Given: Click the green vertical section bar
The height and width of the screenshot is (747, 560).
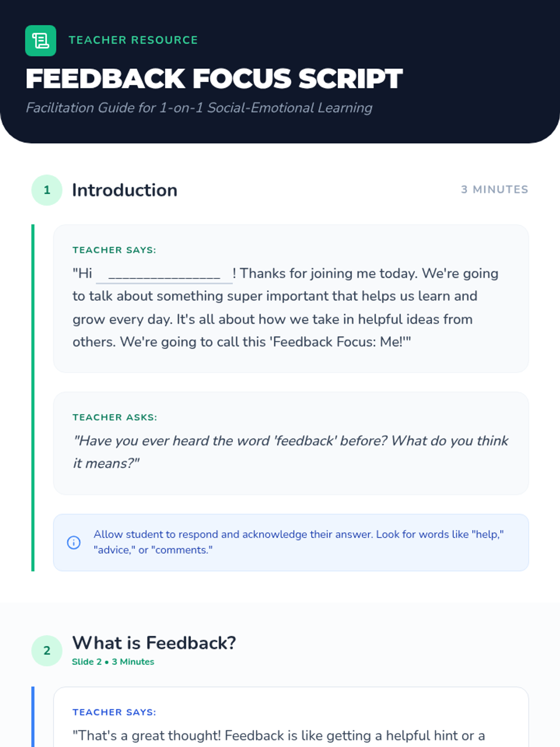Looking at the screenshot, I should [33, 397].
